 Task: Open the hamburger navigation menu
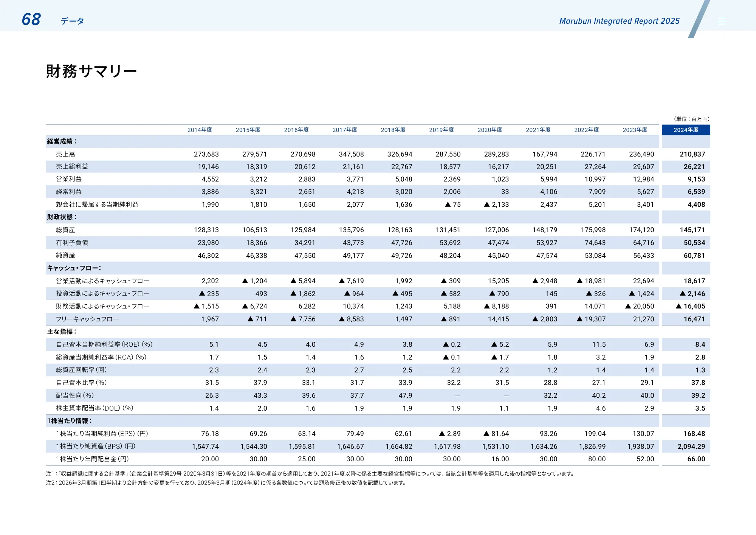point(722,21)
